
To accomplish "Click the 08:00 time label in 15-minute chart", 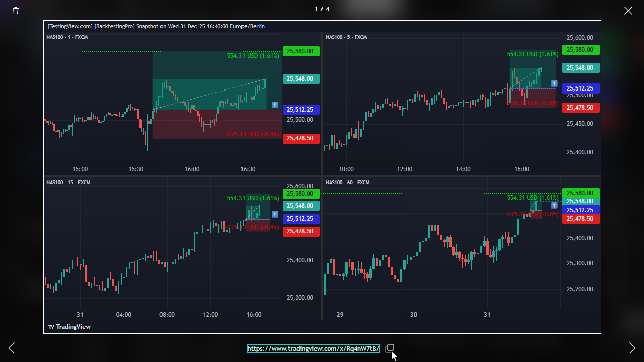I will [167, 315].
